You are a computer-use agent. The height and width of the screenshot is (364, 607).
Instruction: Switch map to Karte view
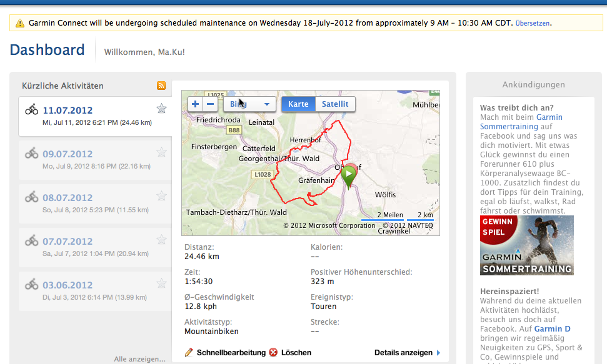[x=298, y=104]
